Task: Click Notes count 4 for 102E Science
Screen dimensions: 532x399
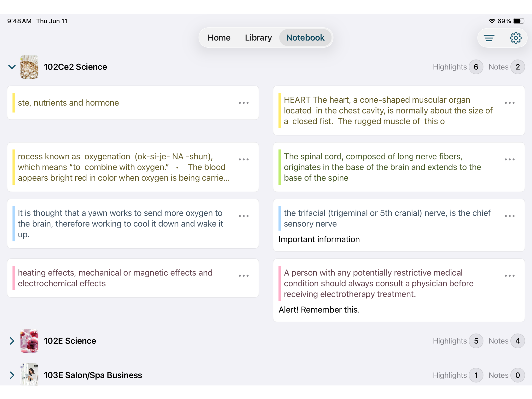Action: (x=518, y=341)
